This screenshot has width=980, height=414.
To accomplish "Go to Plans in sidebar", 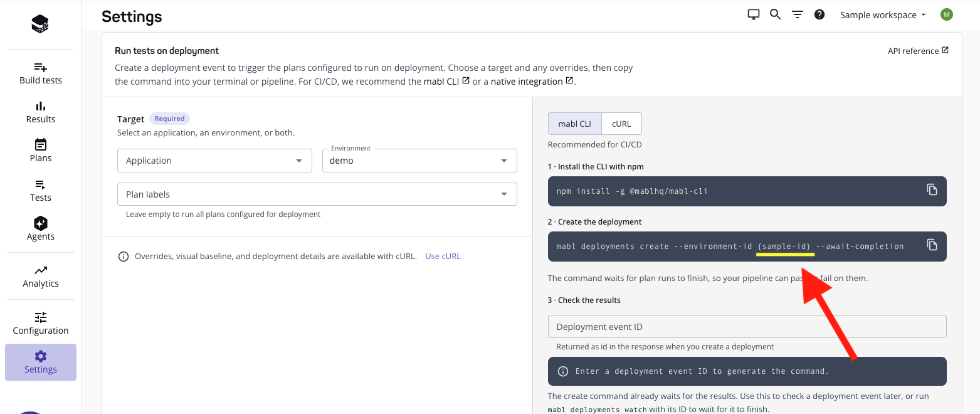I will point(41,151).
